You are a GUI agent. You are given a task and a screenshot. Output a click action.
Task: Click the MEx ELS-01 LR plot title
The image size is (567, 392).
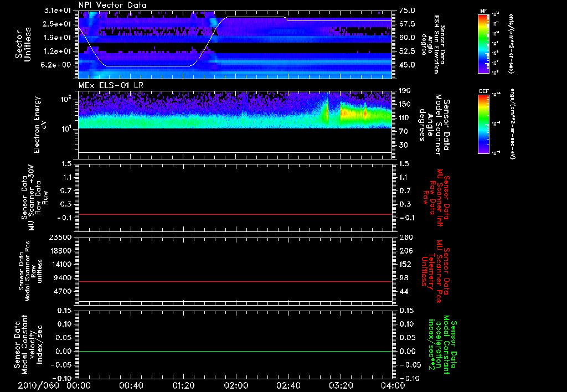(111, 86)
